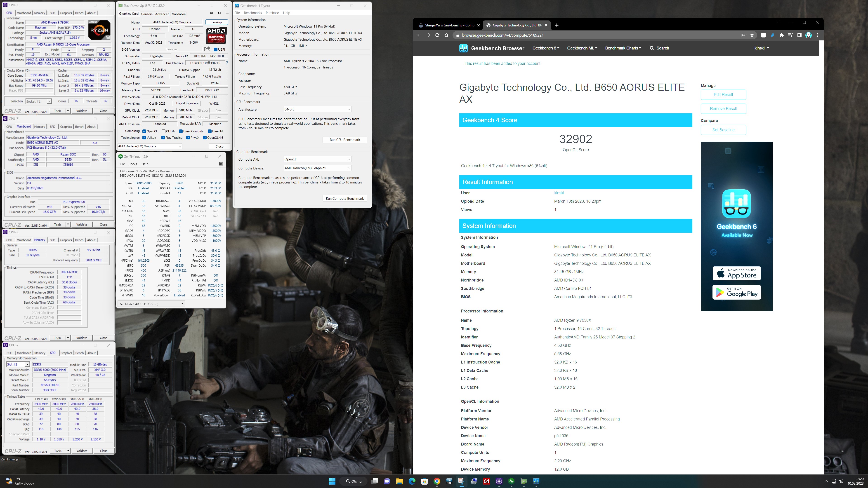Open the Architecture 64-bit dropdown in Geekbench

pyautogui.click(x=317, y=109)
